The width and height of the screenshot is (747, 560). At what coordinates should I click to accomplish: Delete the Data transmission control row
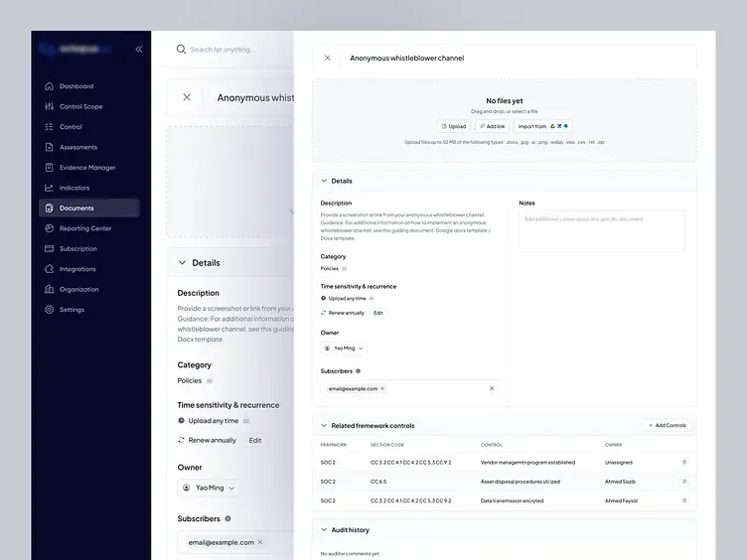[x=683, y=500]
